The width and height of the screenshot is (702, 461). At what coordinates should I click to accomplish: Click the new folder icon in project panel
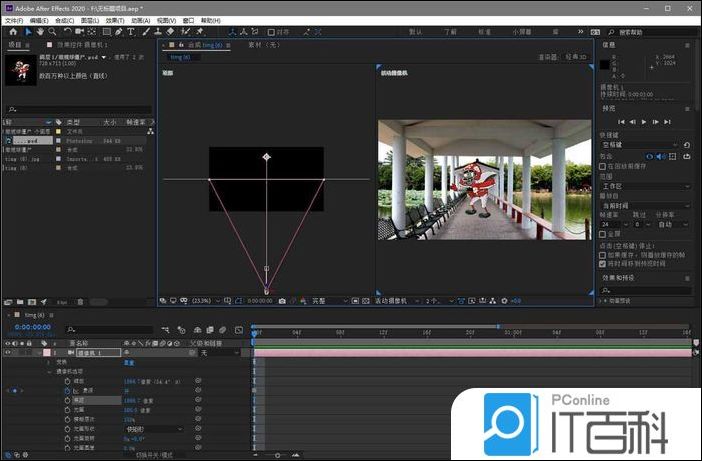tap(22, 300)
